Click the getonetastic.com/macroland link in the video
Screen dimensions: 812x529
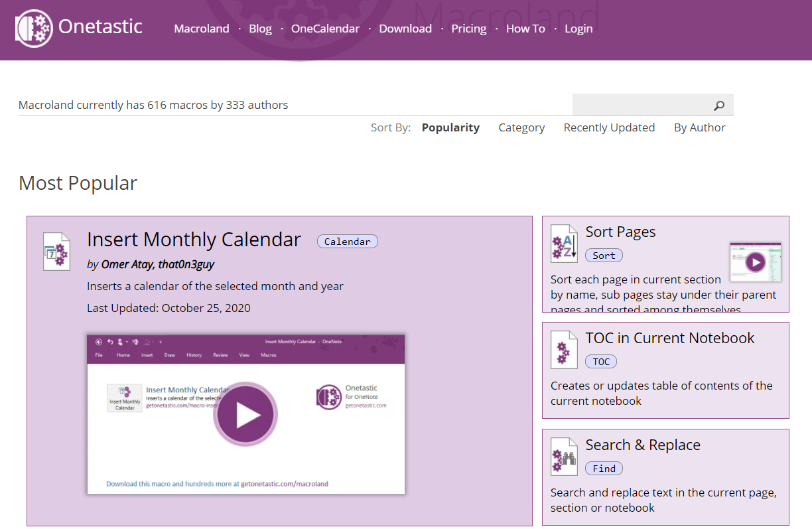[x=285, y=484]
